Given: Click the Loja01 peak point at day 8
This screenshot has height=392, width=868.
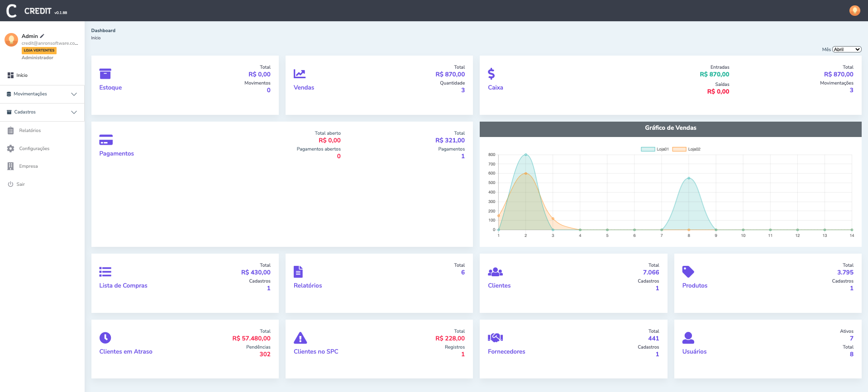Looking at the screenshot, I should pyautogui.click(x=689, y=178).
